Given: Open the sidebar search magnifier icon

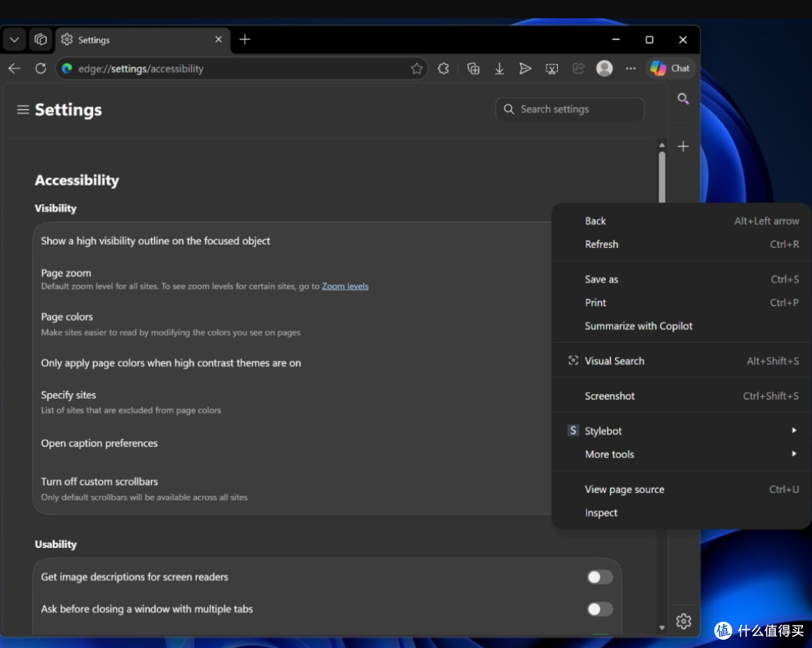Looking at the screenshot, I should coord(683,98).
